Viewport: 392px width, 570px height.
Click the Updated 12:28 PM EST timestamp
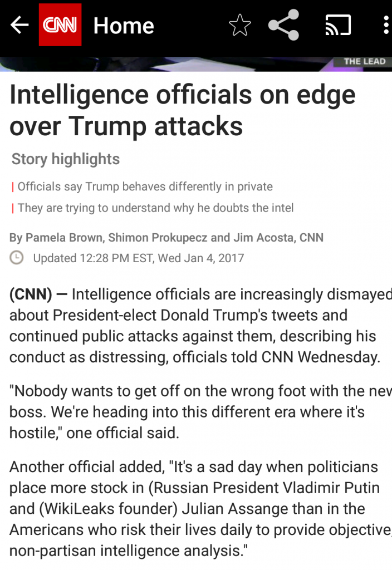coord(138,258)
